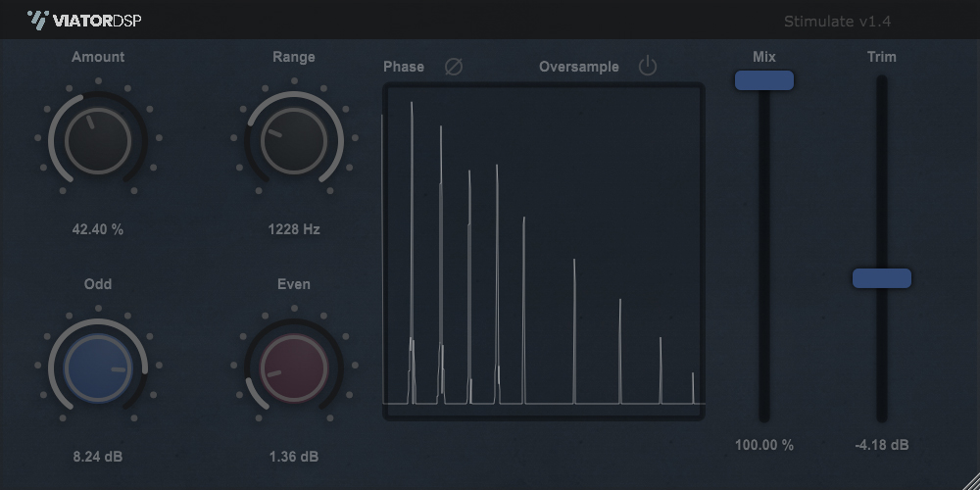Click the Odd label
The height and width of the screenshot is (490, 980).
click(x=98, y=284)
